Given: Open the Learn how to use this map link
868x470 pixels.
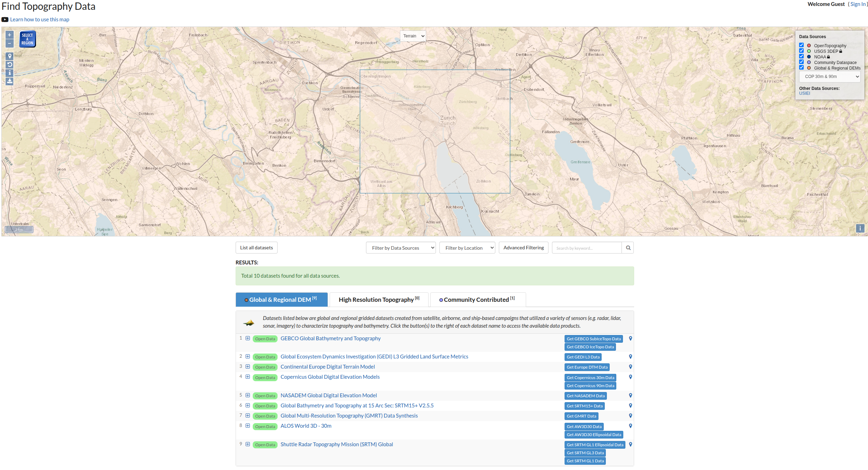Looking at the screenshot, I should pyautogui.click(x=40, y=20).
